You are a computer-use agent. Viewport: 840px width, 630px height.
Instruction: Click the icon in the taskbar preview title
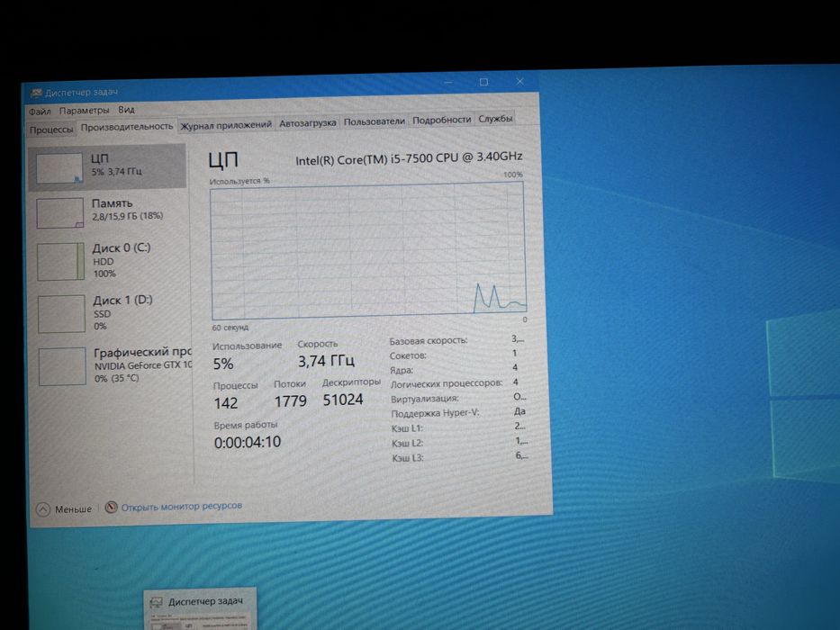(x=156, y=603)
